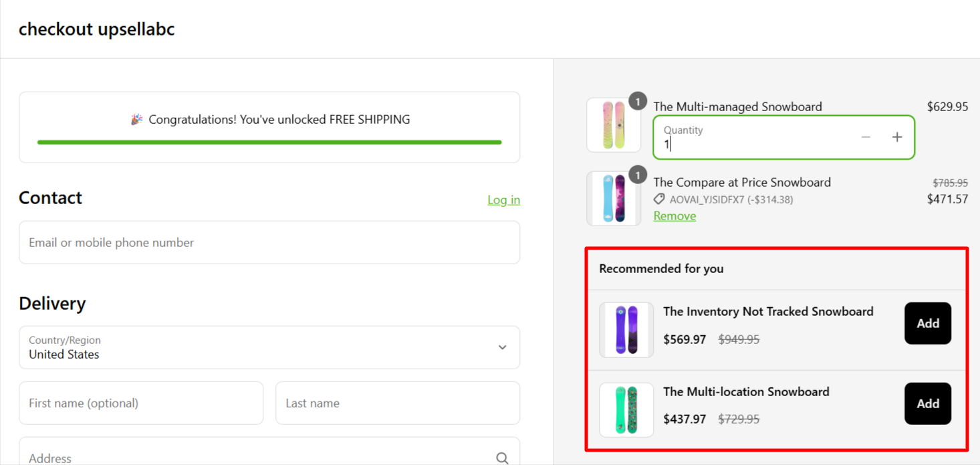Add the Multi-location Snowboard to order

pos(927,403)
